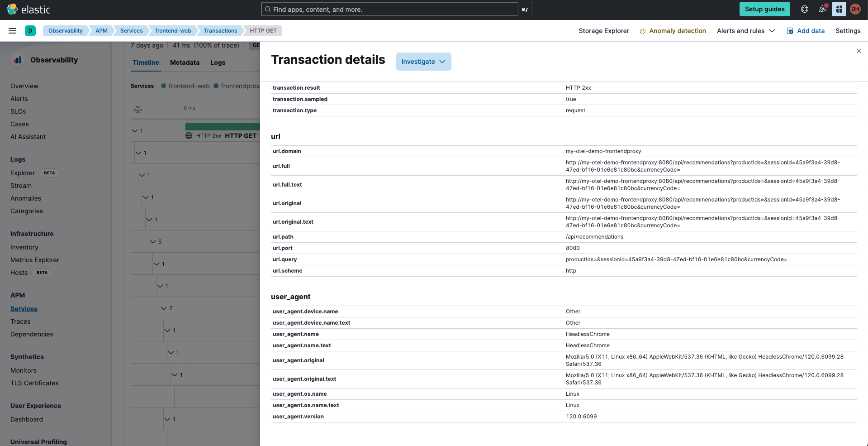Switch to the Logs tab
The width and height of the screenshot is (868, 446).
tap(218, 62)
